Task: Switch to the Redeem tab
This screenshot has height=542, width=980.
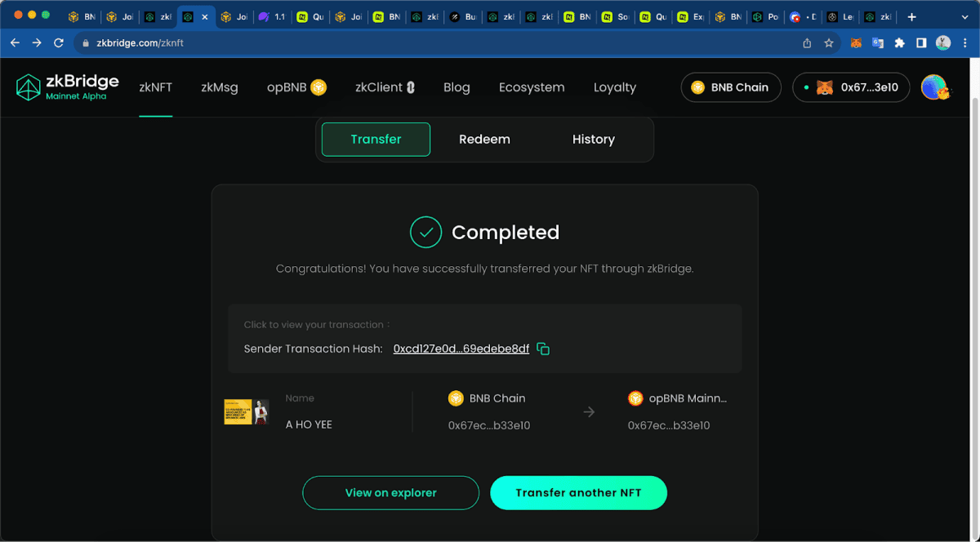Action: 484,140
